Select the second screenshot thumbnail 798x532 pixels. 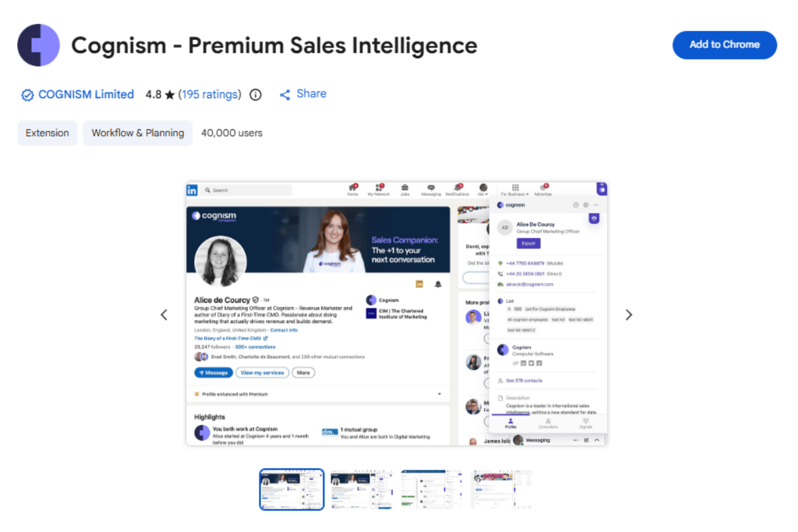tap(362, 489)
